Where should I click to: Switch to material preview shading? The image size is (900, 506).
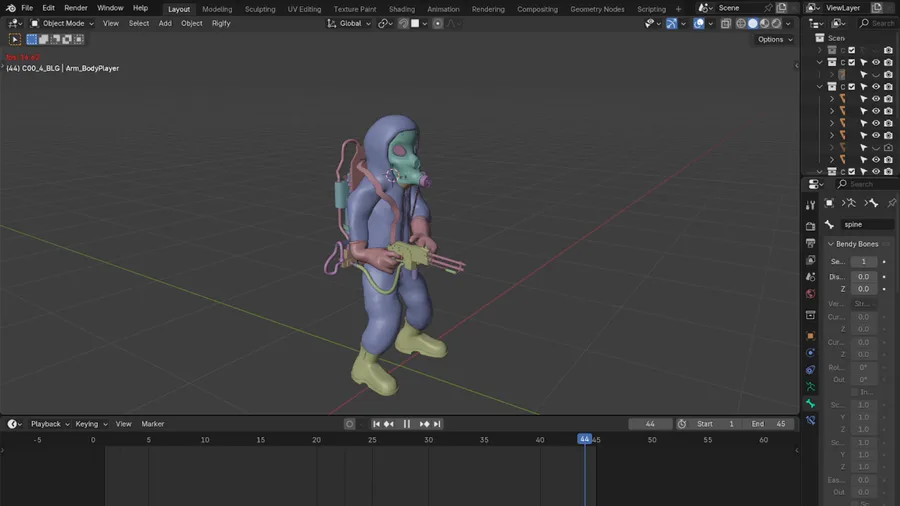(x=765, y=24)
